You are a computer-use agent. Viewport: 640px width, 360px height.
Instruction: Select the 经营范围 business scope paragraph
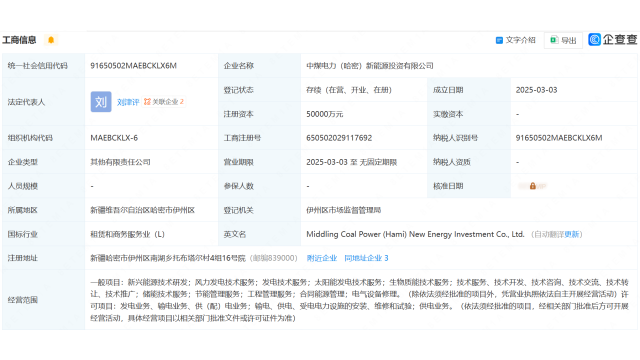(x=359, y=300)
